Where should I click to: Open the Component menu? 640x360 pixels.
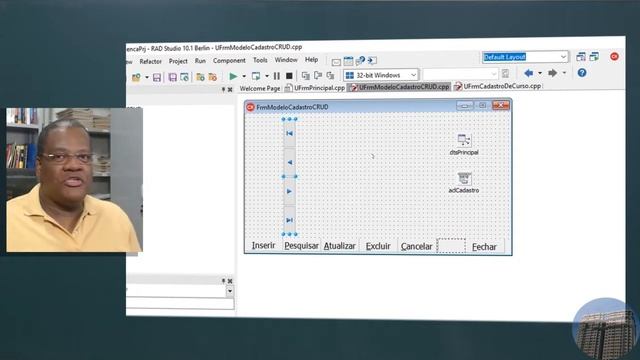(229, 60)
